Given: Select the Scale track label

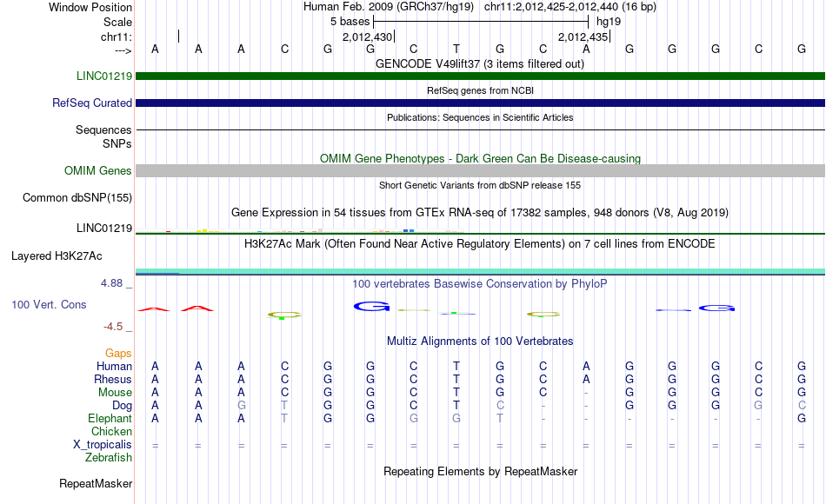Looking at the screenshot, I should point(117,22).
